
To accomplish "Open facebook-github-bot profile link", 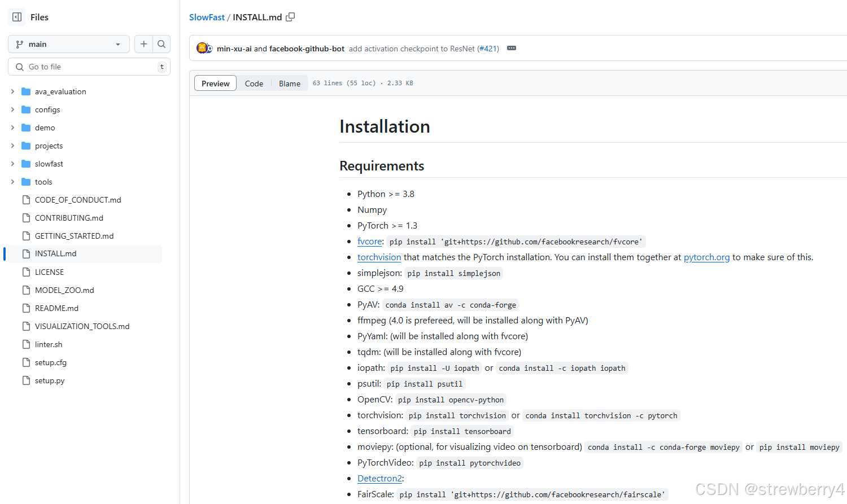I will point(307,49).
